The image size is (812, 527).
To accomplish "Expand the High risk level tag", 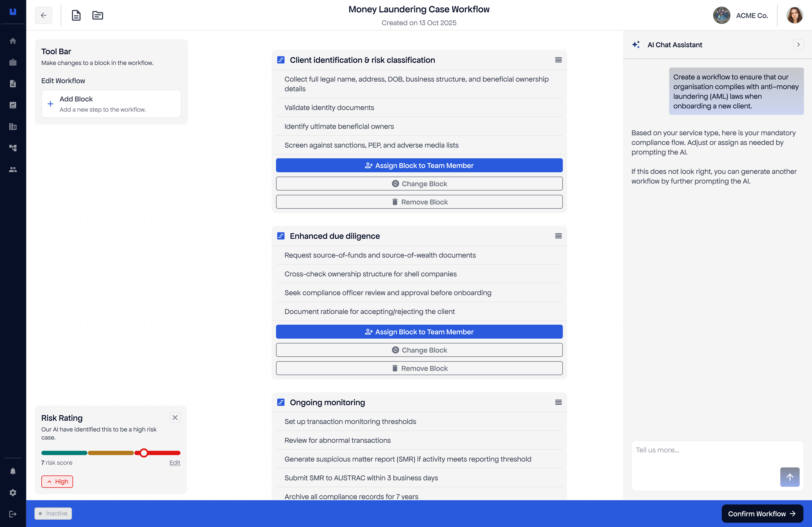I will 57,481.
